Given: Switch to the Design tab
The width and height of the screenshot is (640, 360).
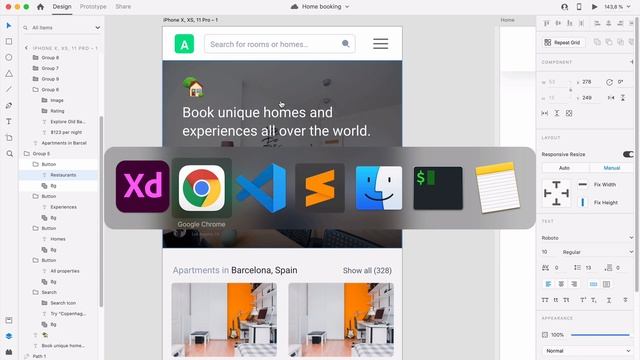Looking at the screenshot, I should pyautogui.click(x=62, y=7).
